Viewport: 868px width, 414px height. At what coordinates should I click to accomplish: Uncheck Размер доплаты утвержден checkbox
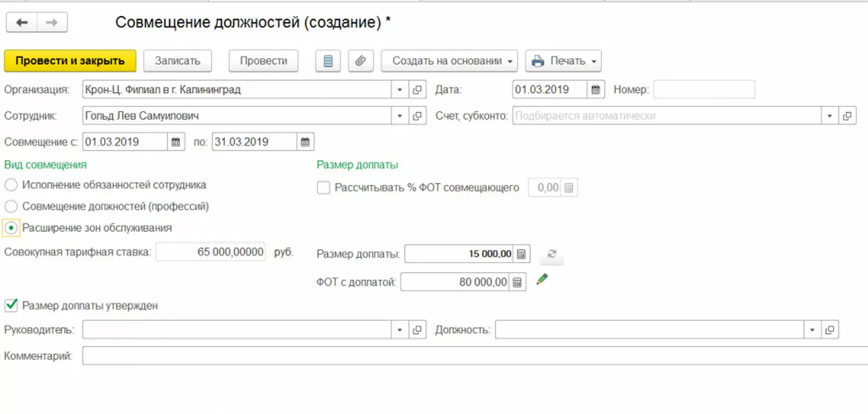11,305
